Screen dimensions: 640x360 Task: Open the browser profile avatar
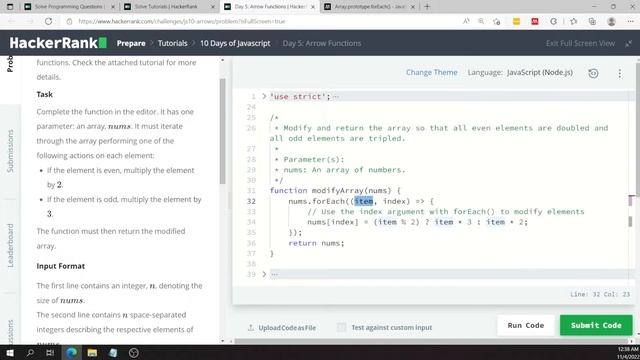[x=611, y=21]
